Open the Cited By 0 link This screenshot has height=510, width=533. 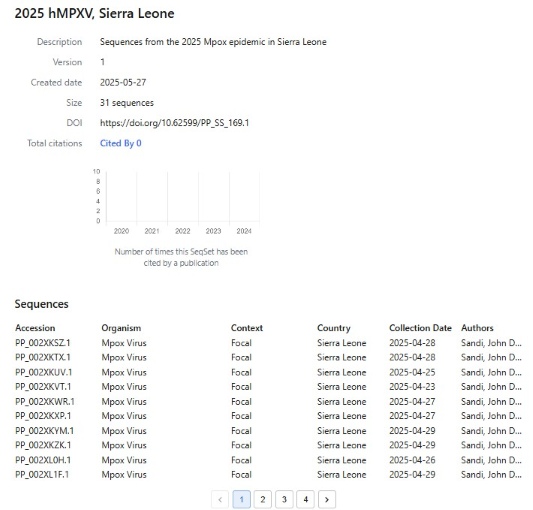pos(121,143)
